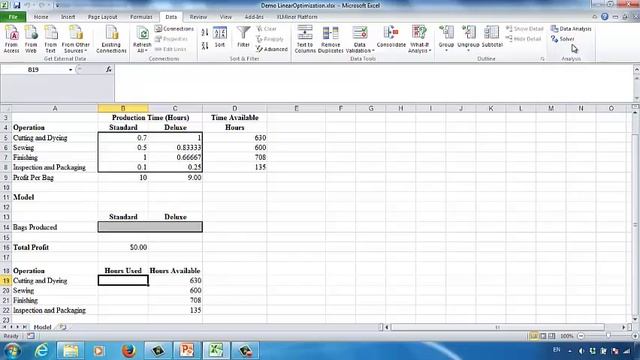Click Ungroup outline button
The image size is (640, 360).
point(468,38)
